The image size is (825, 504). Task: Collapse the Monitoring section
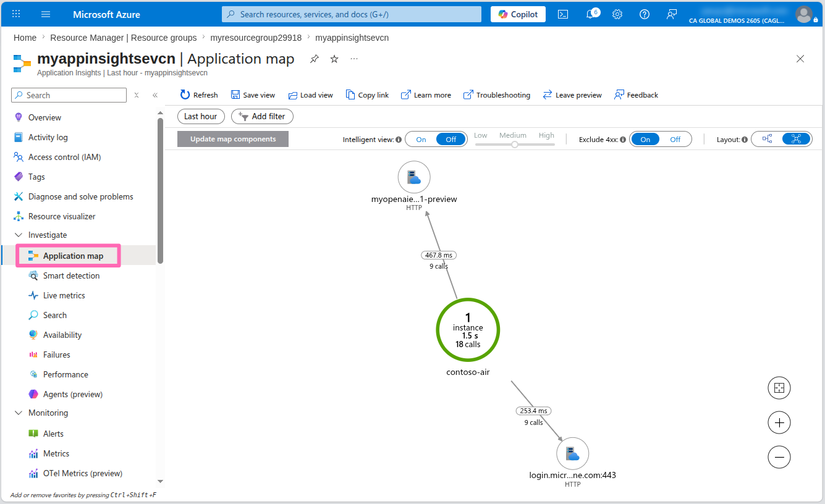pyautogui.click(x=18, y=413)
